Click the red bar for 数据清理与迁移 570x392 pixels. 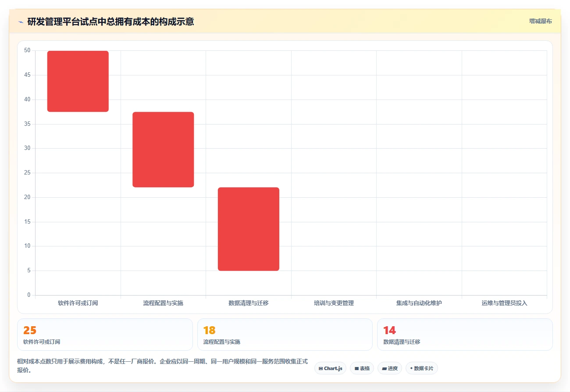coord(249,229)
